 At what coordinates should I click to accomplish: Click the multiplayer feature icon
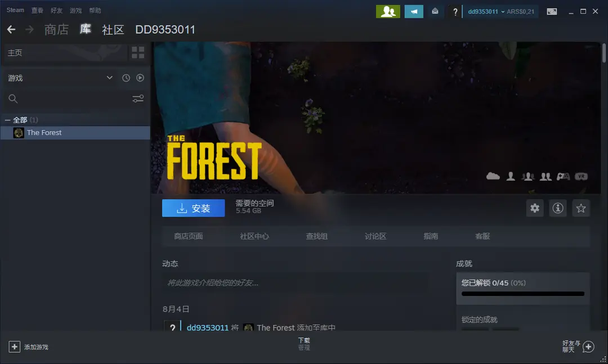[527, 177]
